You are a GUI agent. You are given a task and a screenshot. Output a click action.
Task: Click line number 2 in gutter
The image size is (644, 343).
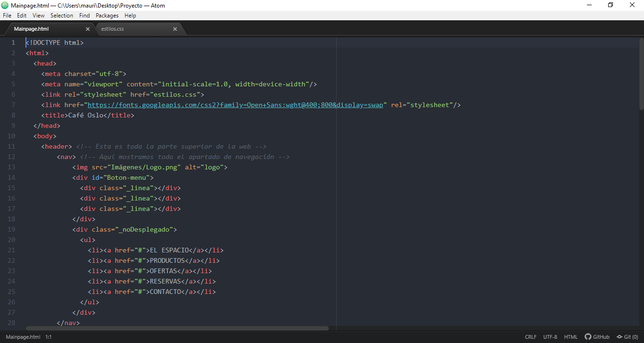13,53
